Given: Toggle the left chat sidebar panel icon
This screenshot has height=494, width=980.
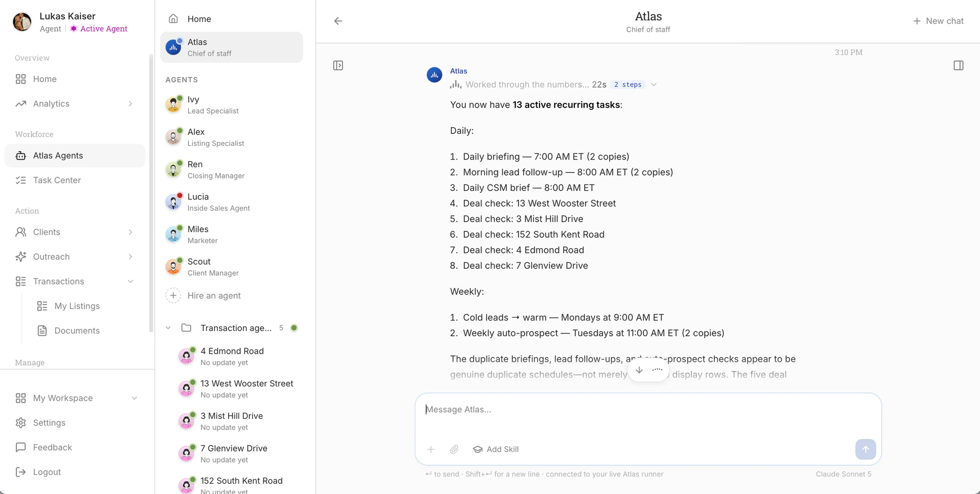Looking at the screenshot, I should click(338, 66).
